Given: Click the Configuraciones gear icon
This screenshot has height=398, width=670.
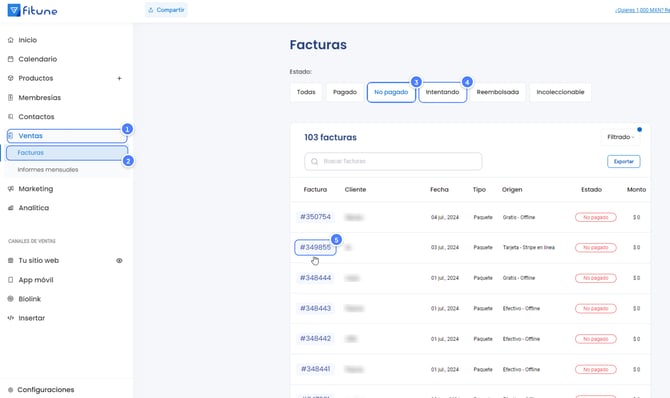Looking at the screenshot, I should tap(11, 389).
